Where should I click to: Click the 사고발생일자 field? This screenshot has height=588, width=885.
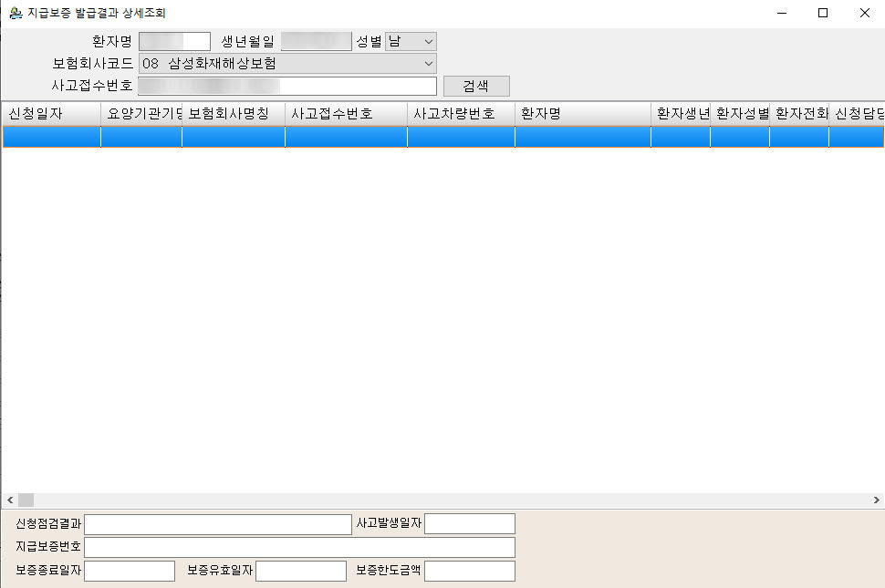pyautogui.click(x=470, y=524)
